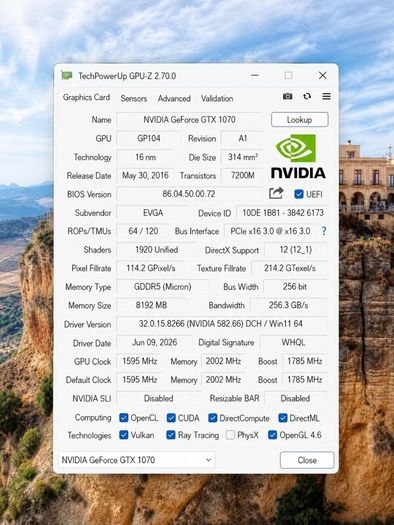Screen dimensions: 394x525
Task: Open the Validation tab
Action: point(217,98)
